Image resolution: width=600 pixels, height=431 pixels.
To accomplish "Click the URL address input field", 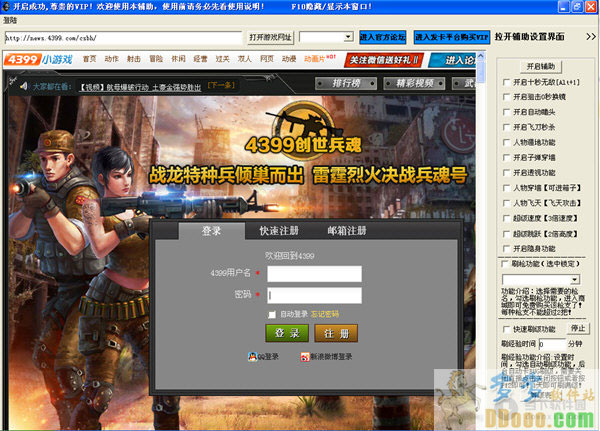I will pos(123,38).
